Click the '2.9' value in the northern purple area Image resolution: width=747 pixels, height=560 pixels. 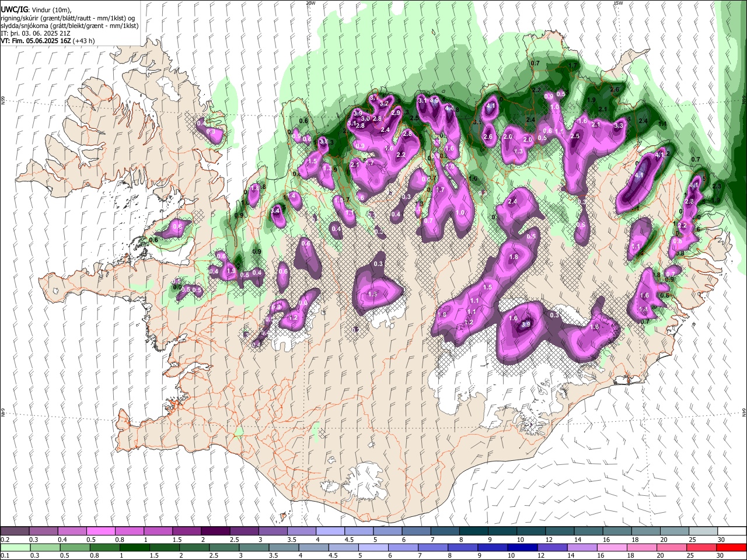[396, 113]
